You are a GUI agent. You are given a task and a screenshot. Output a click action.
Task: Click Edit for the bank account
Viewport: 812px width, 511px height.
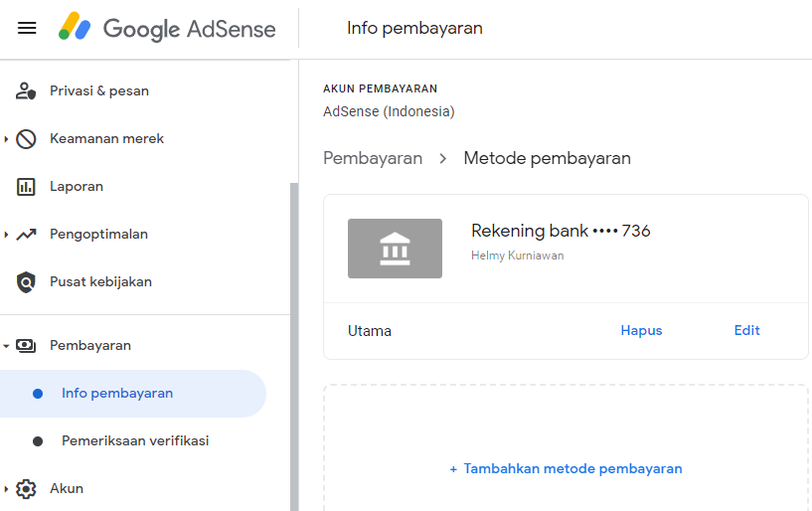746,331
